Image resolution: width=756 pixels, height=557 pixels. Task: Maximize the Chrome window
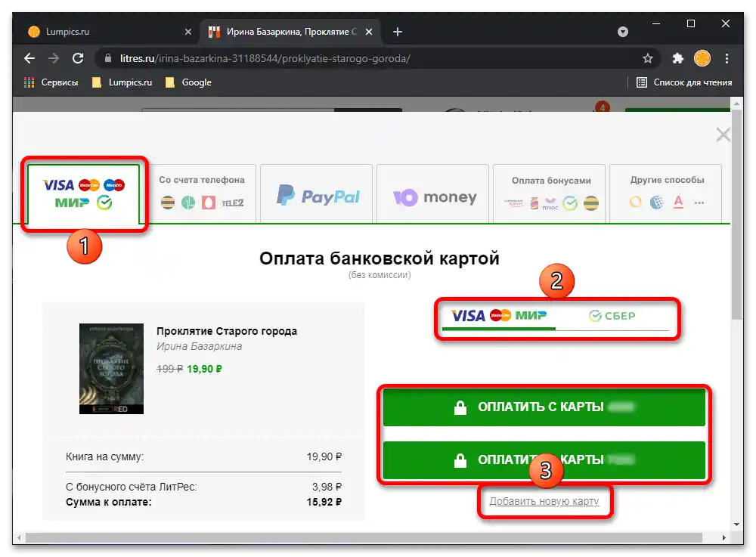691,23
